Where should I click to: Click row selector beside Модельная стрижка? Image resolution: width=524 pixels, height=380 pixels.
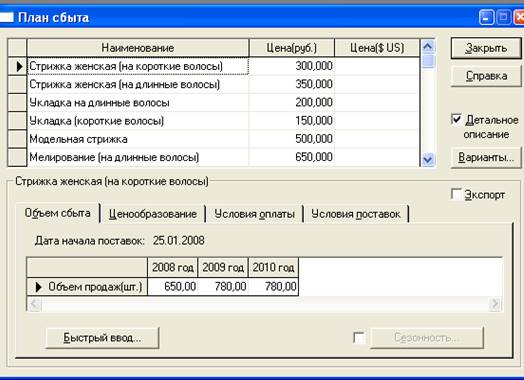coord(17,139)
